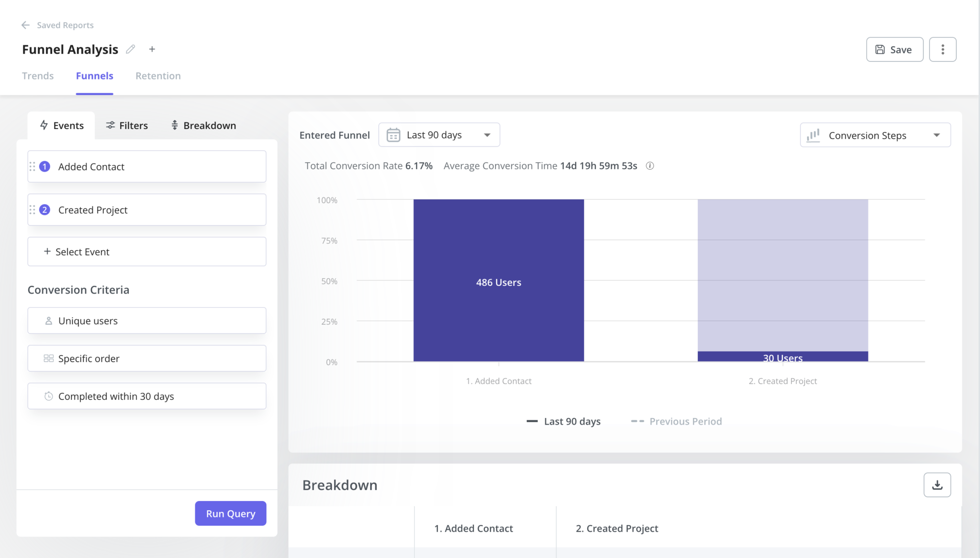The image size is (980, 558).
Task: Click the Breakdown sort icon
Action: click(175, 125)
